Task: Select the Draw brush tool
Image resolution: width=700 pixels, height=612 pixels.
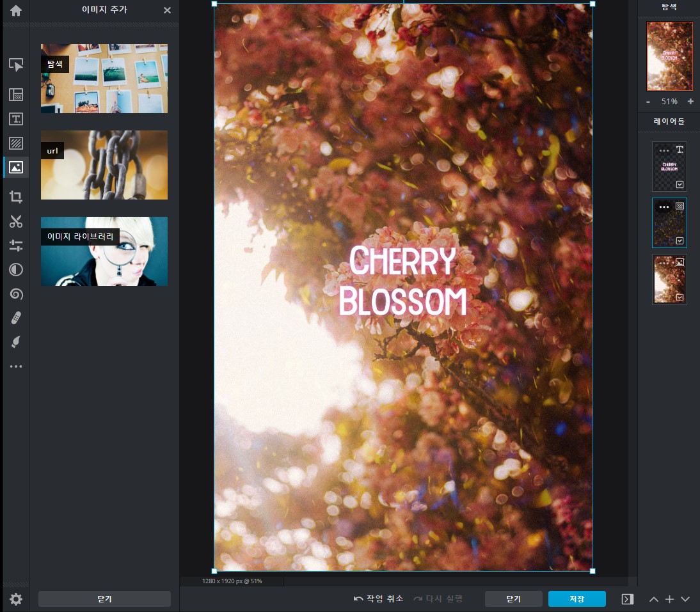Action: [x=15, y=342]
